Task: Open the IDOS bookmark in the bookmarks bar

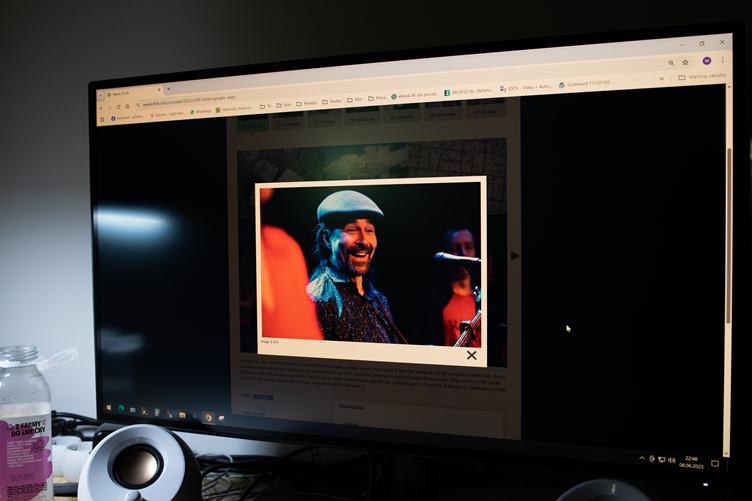Action: (x=524, y=88)
